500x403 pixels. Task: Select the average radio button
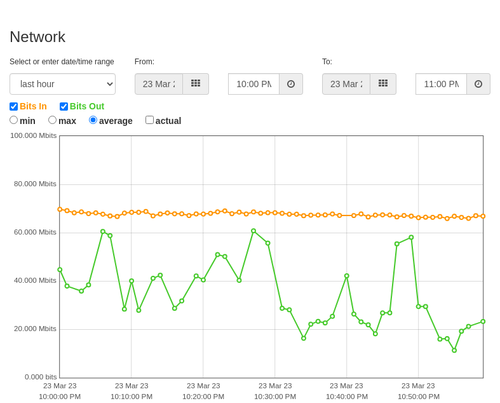click(93, 120)
